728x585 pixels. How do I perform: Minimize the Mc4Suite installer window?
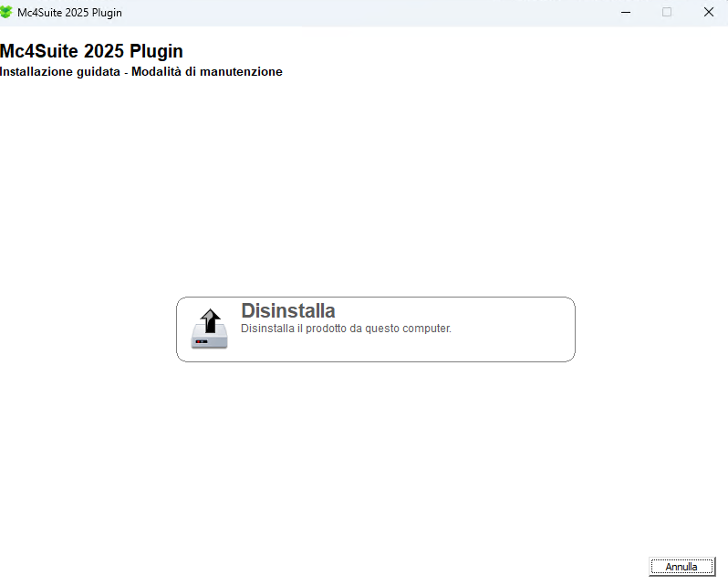(626, 12)
